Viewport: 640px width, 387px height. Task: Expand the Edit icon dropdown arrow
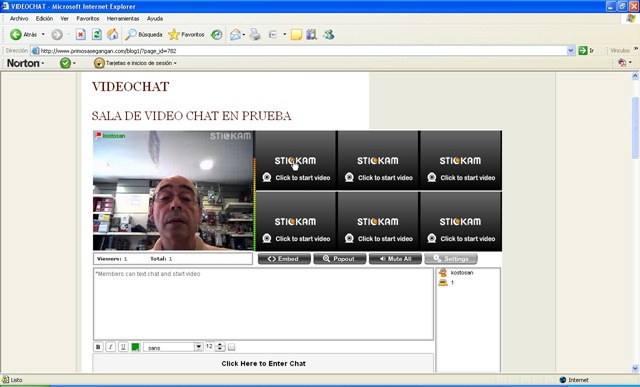[x=284, y=35]
